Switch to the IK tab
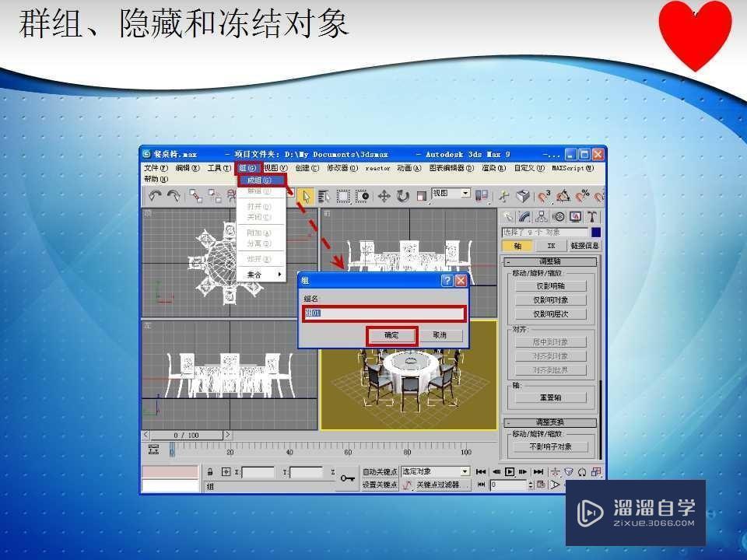747x560 pixels. click(550, 245)
